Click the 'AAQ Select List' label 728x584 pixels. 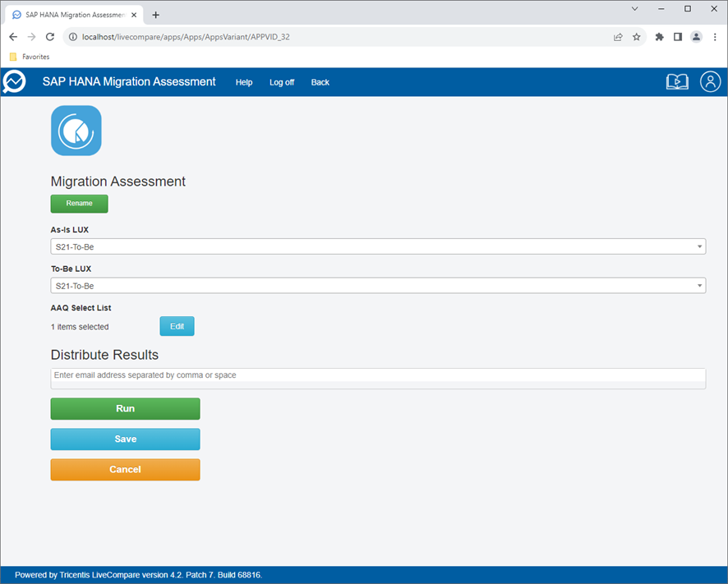[x=81, y=308]
